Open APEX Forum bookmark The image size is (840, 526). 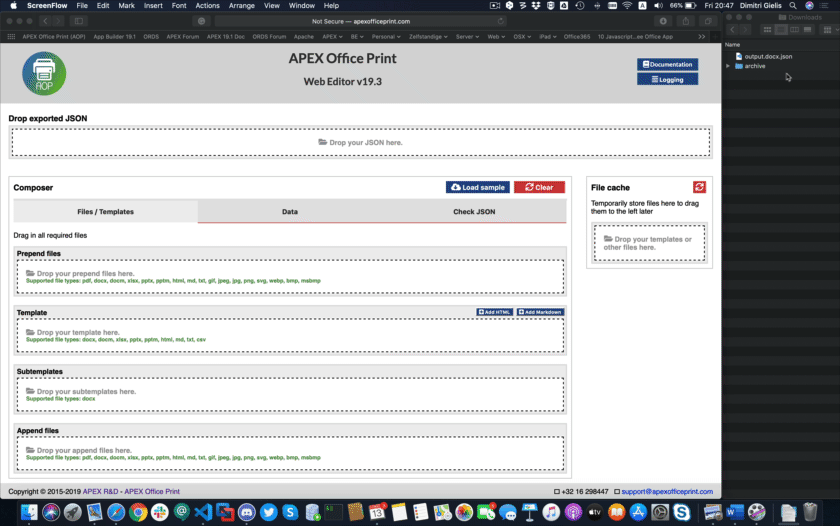(182, 36)
